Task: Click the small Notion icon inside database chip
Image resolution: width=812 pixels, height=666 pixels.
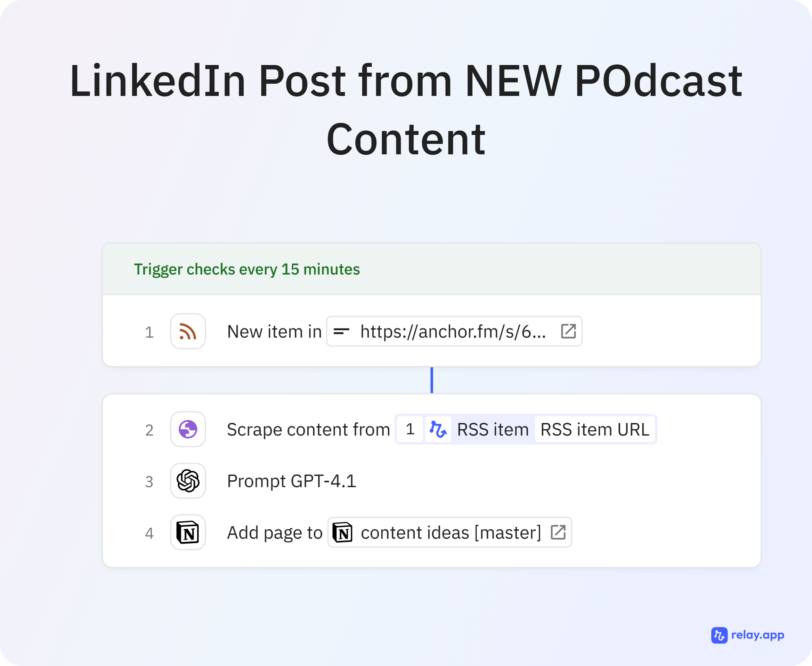Action: click(x=342, y=532)
